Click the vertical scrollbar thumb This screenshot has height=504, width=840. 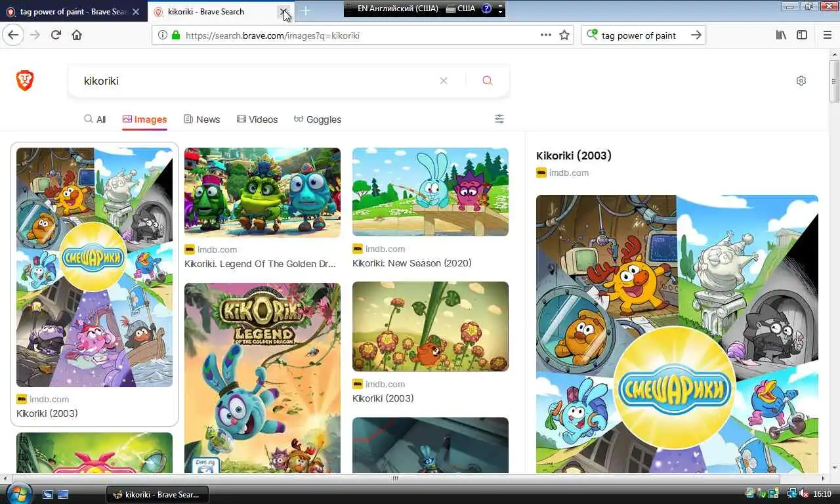[x=834, y=81]
